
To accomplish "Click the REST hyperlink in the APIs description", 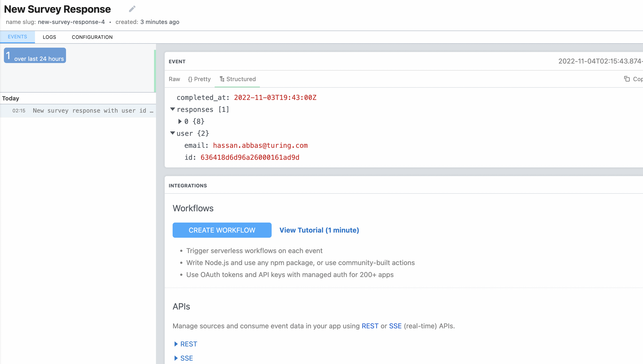I will point(370,326).
